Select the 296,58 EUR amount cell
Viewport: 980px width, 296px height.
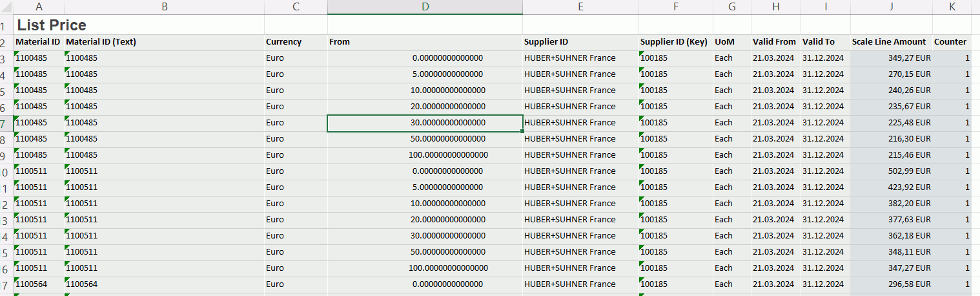891,284
